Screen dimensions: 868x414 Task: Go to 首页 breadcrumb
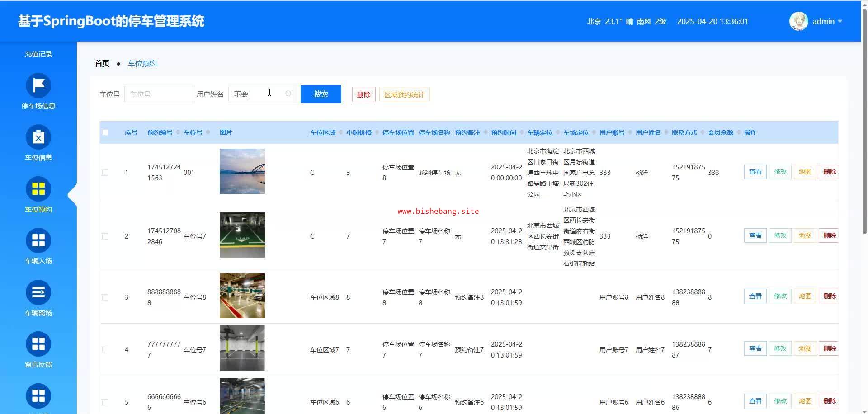pyautogui.click(x=102, y=63)
